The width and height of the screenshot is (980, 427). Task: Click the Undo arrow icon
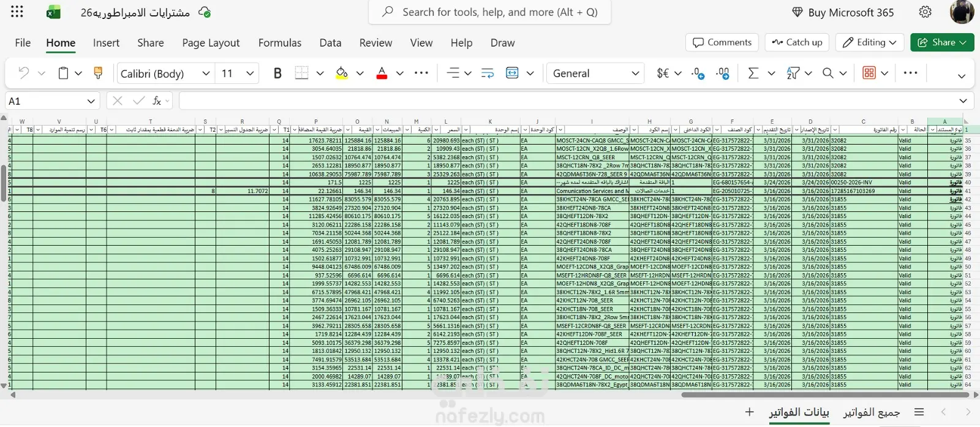point(23,73)
